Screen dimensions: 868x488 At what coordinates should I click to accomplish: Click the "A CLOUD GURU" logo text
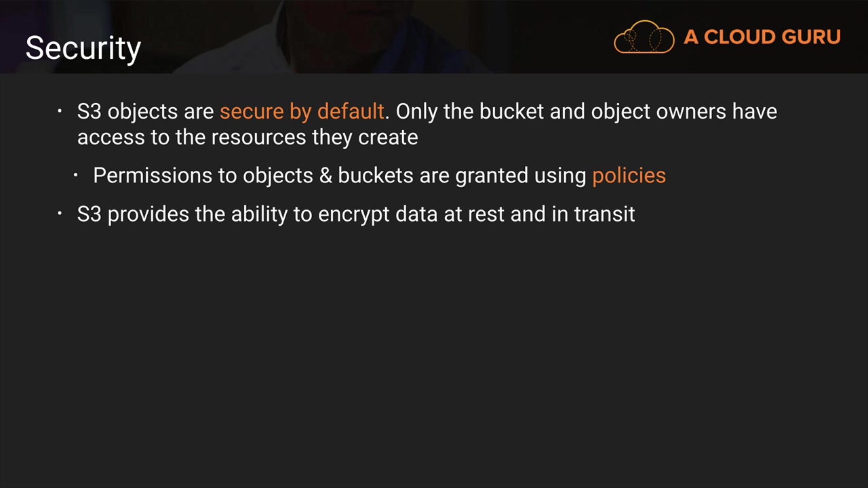click(x=762, y=37)
